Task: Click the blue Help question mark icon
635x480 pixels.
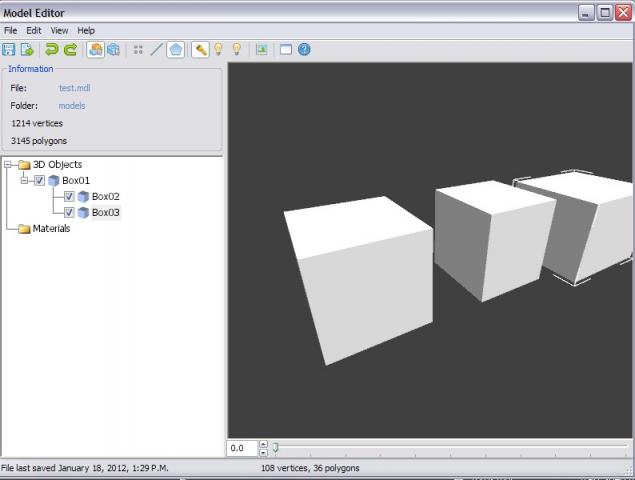Action: click(x=304, y=49)
